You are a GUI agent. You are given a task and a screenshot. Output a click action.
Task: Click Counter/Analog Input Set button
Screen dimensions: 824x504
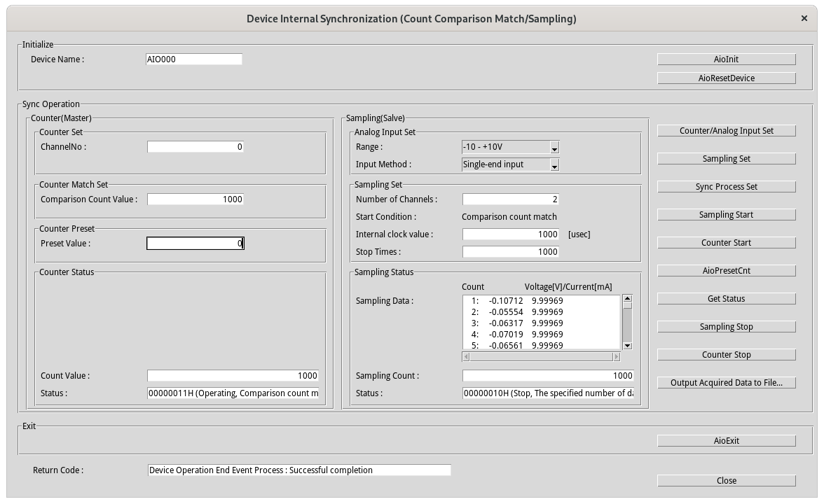[726, 131]
